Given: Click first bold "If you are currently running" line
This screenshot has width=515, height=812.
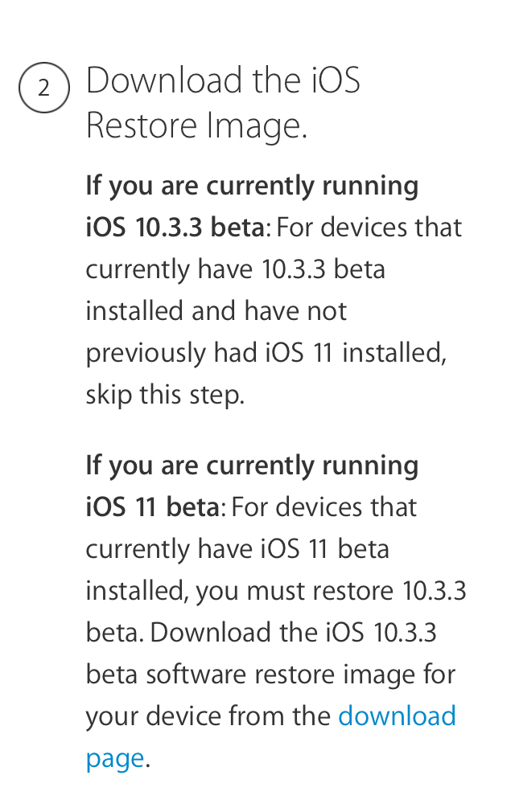Looking at the screenshot, I should click(252, 187).
